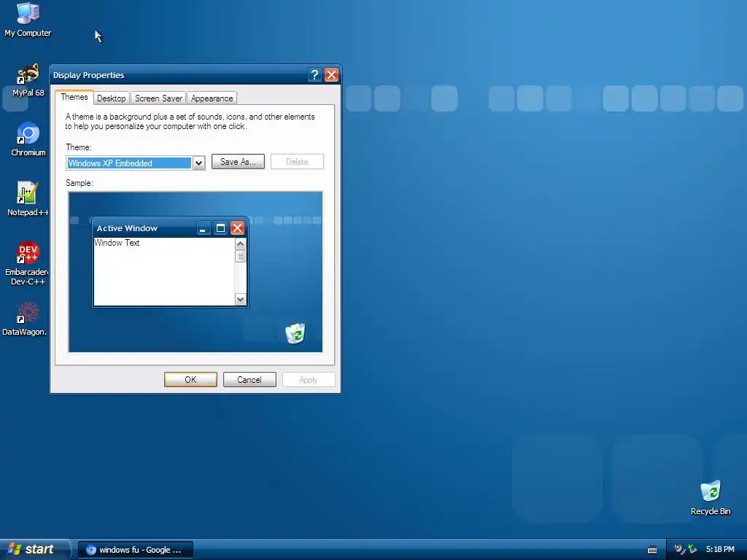Activate the 'windows fu - Google' taskbar button
The image size is (747, 560).
(x=136, y=550)
